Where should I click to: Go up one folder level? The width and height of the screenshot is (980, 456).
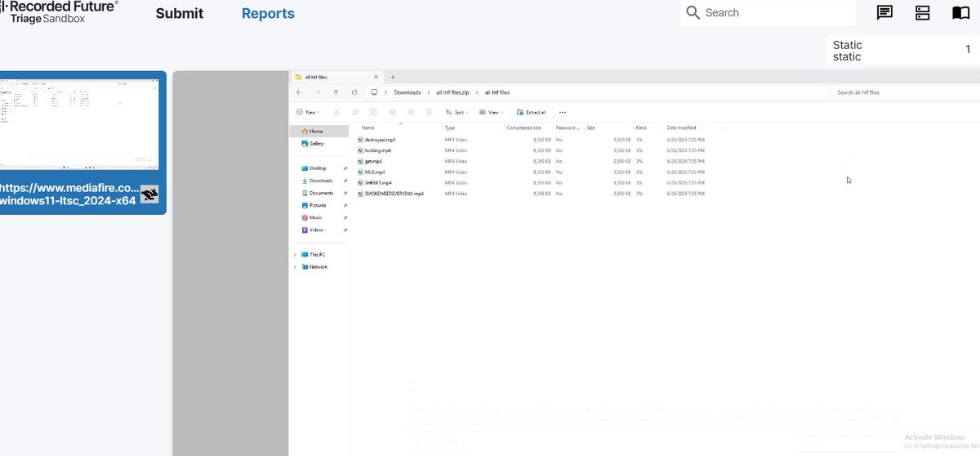(x=336, y=92)
